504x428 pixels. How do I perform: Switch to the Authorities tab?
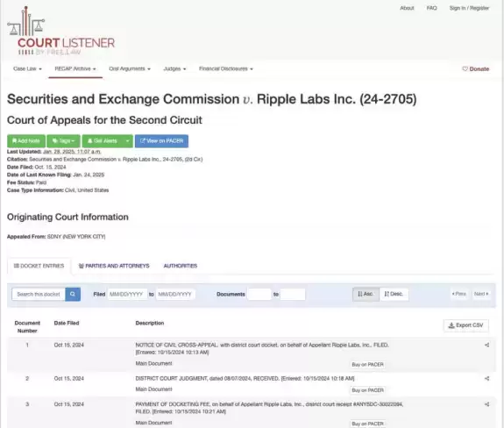coord(181,266)
